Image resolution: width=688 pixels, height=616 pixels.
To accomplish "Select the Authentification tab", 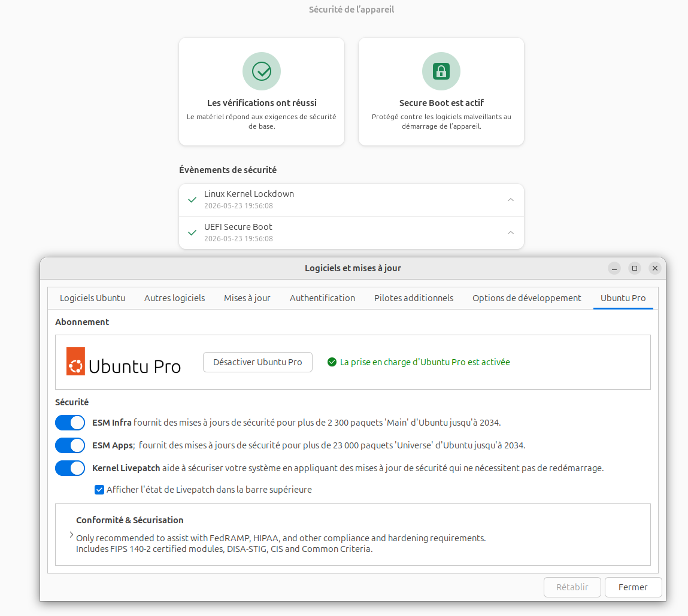I will pyautogui.click(x=323, y=298).
